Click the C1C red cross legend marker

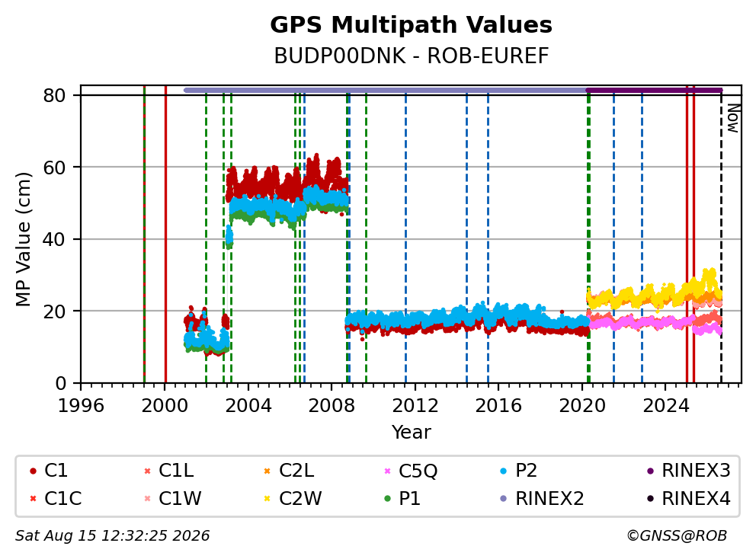click(33, 498)
